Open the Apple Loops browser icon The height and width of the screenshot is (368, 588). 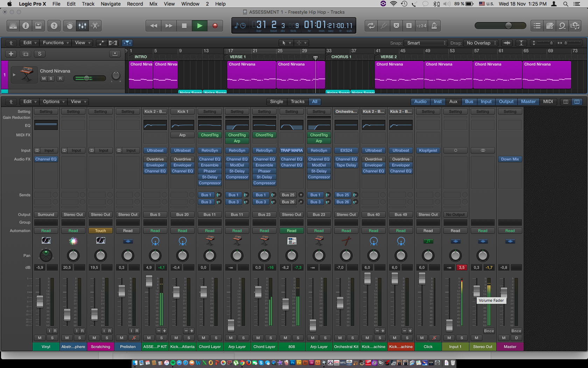562,26
